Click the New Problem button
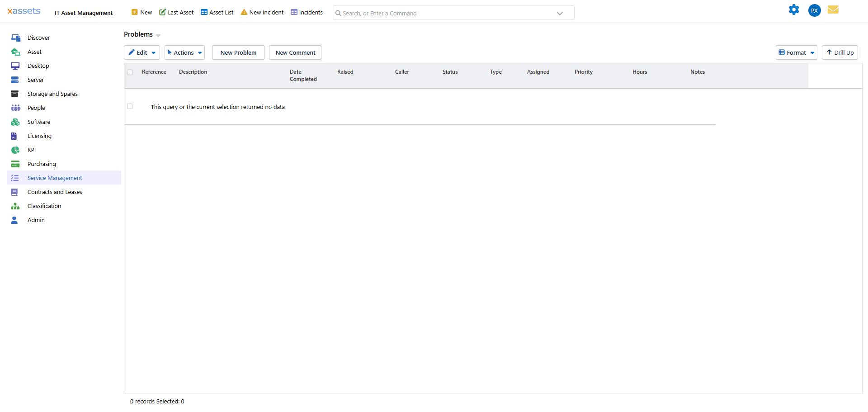This screenshot has height=412, width=868. (x=238, y=52)
